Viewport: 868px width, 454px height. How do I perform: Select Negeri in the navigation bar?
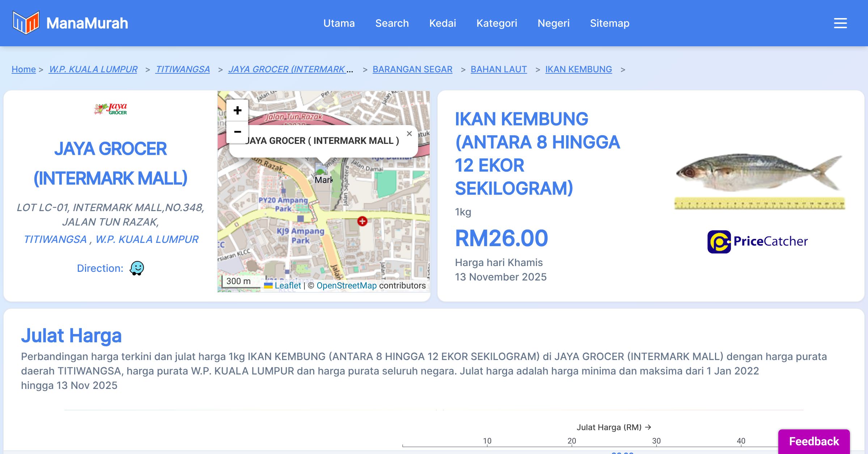pos(553,23)
